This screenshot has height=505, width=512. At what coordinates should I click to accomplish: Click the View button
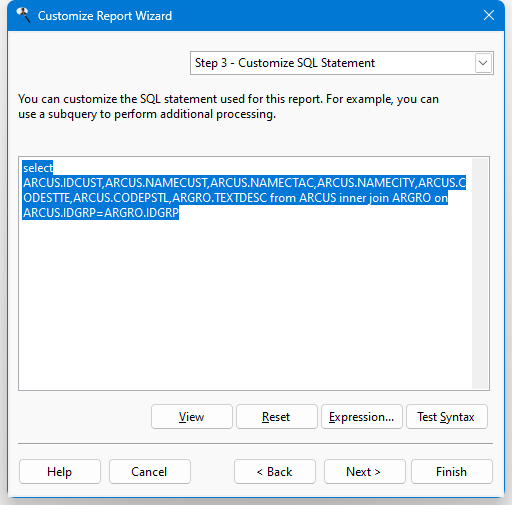[192, 417]
